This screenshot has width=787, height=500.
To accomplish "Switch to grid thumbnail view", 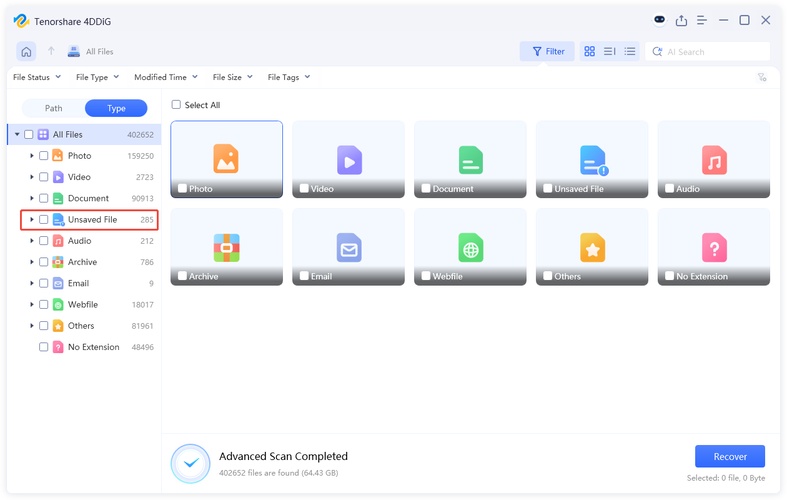I will [589, 51].
